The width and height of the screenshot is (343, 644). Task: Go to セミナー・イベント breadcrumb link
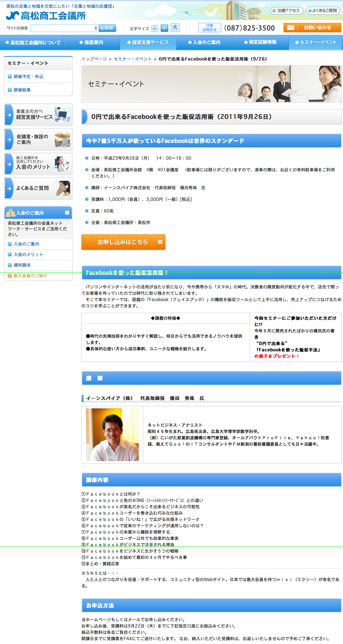coord(133,59)
